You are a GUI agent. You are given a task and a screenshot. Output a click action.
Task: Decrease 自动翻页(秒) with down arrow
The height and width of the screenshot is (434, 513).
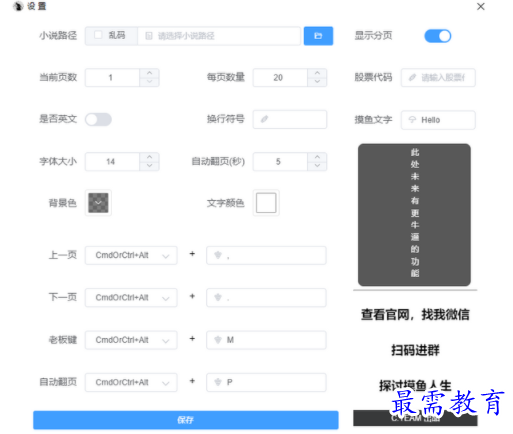317,166
